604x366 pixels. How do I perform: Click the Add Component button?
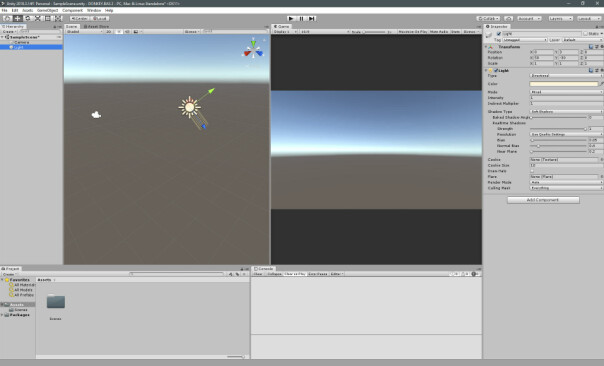[x=543, y=200]
